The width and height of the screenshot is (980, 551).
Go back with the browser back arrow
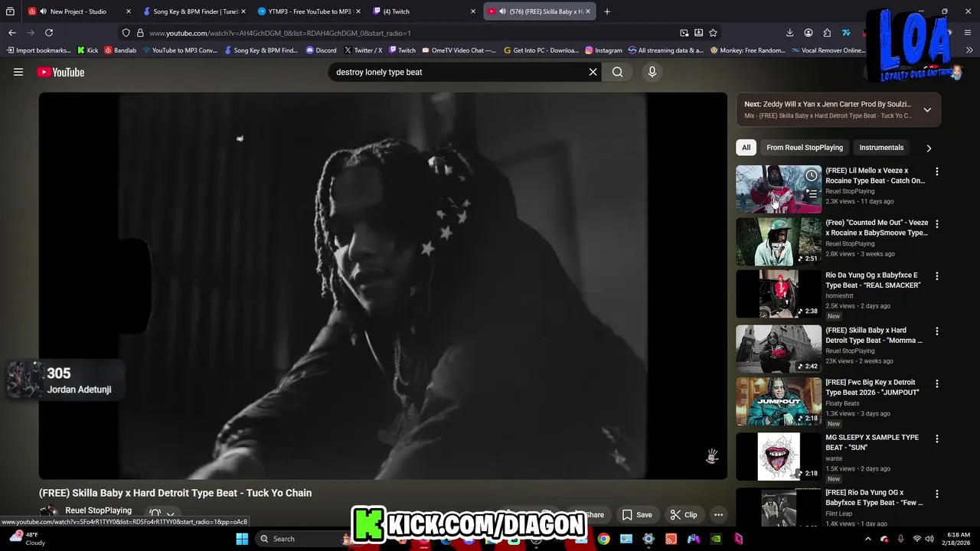pos(12,33)
